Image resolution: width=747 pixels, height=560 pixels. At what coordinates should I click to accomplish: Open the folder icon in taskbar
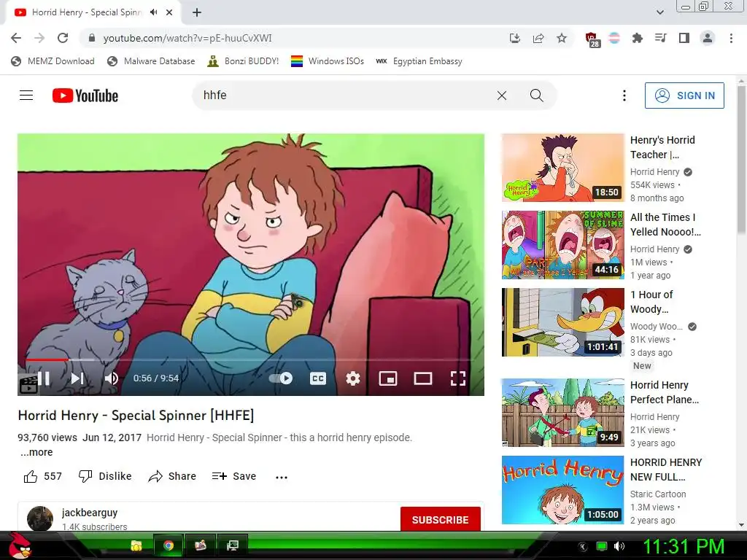pyautogui.click(x=136, y=545)
